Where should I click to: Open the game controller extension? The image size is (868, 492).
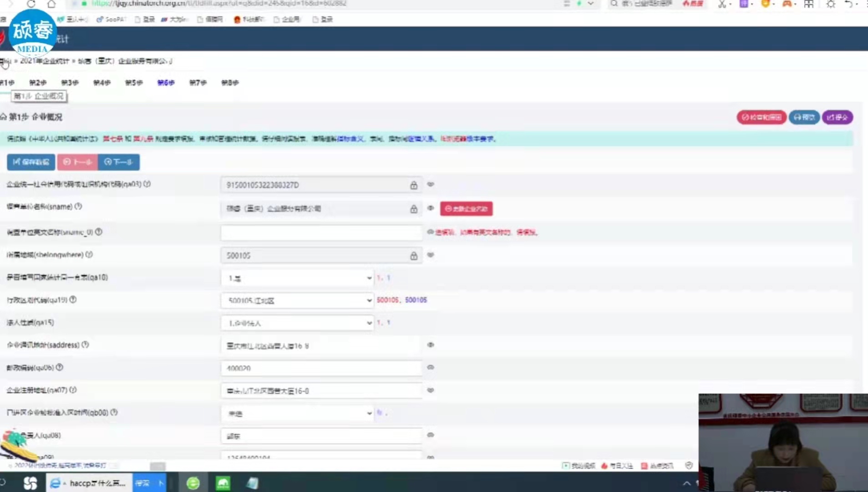[x=787, y=4]
